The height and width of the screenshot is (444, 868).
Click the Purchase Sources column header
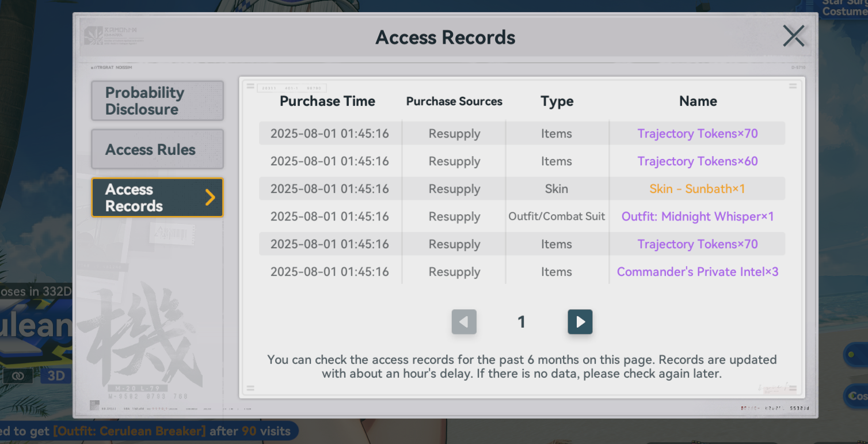pyautogui.click(x=454, y=101)
